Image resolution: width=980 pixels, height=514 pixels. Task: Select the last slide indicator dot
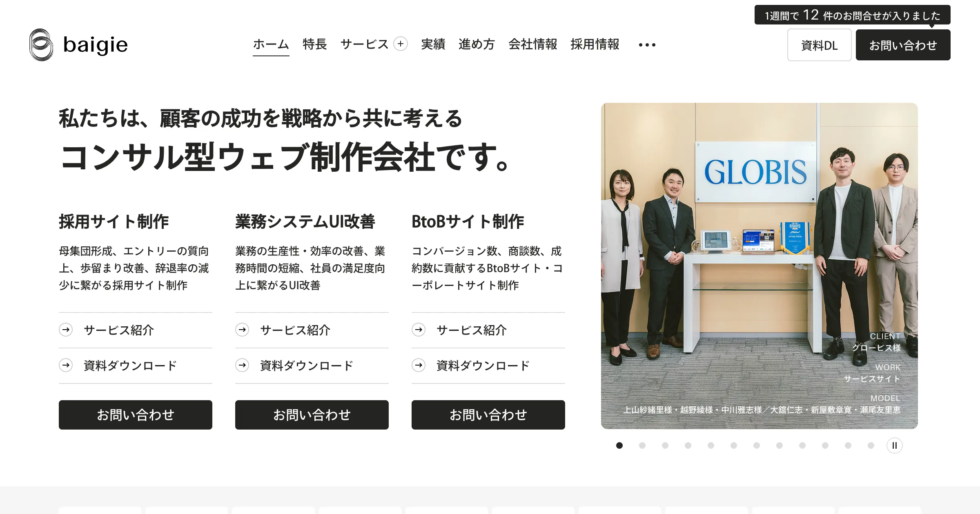(x=871, y=445)
